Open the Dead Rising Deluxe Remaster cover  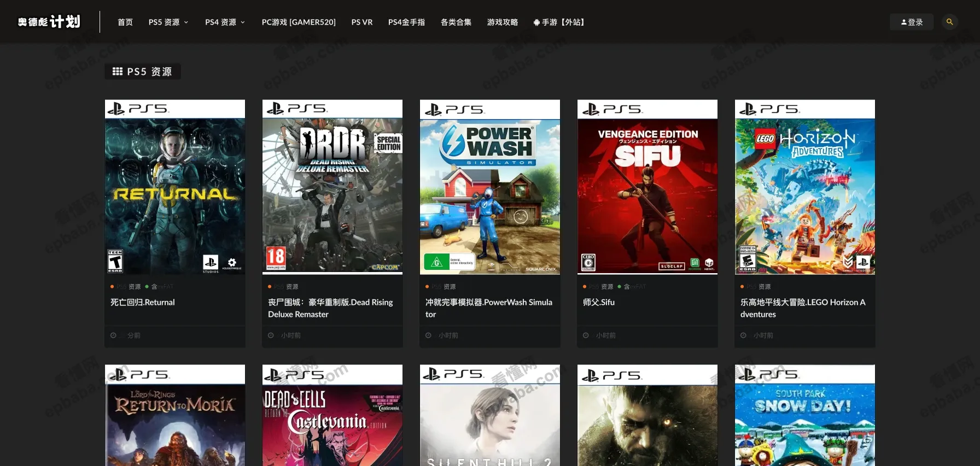[x=332, y=187]
